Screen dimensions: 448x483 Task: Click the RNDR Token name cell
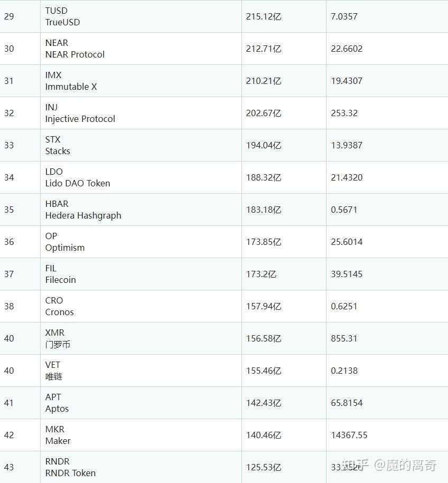tap(70, 467)
